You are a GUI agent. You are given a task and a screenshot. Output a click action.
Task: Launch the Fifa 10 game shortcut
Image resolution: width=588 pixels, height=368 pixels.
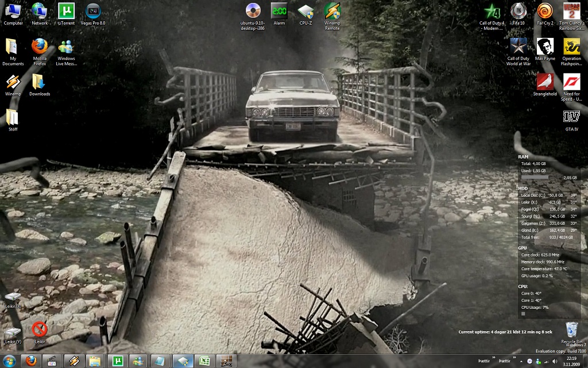519,14
